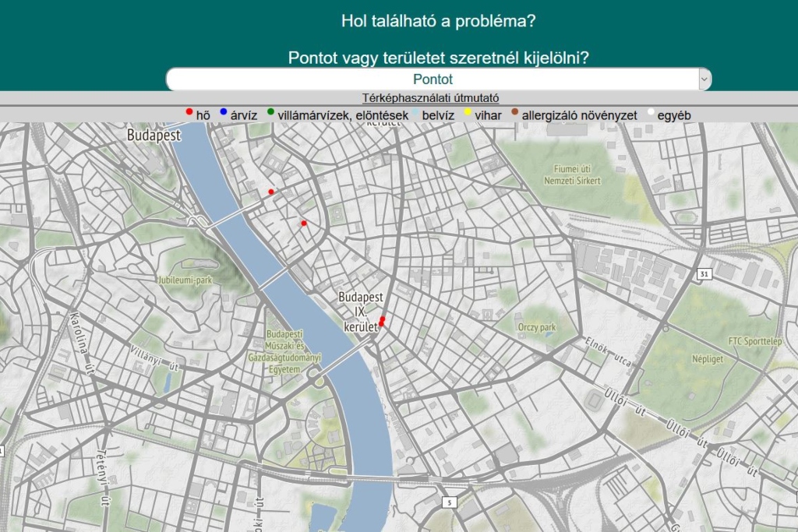Click the FTC Sporttelep label

(x=754, y=340)
